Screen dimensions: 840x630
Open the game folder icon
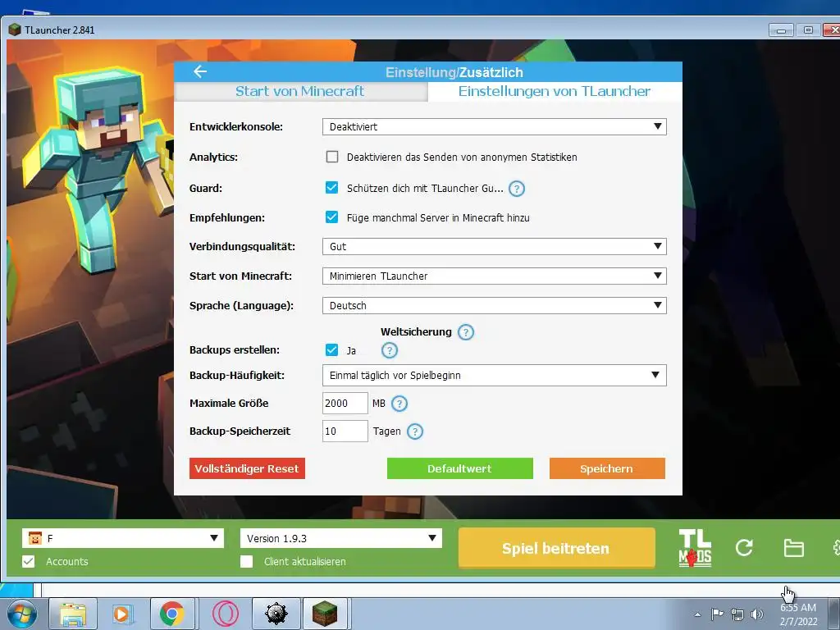point(793,548)
